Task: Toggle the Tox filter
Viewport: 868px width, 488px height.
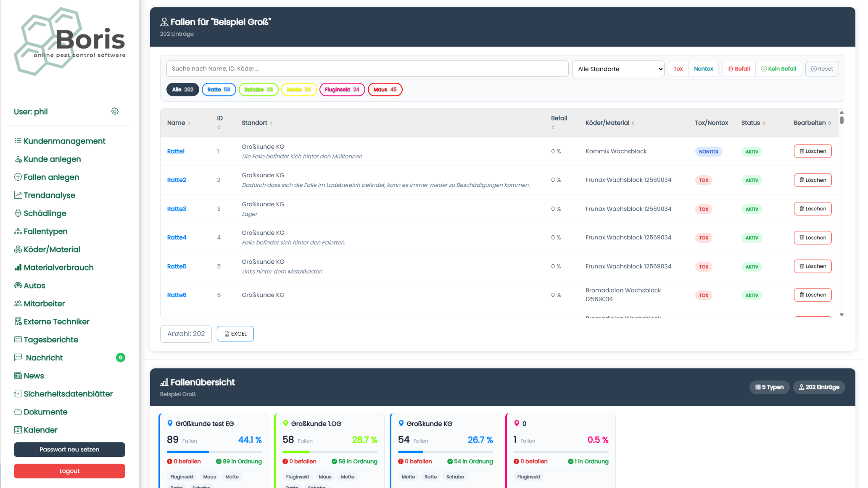Action: [x=678, y=69]
